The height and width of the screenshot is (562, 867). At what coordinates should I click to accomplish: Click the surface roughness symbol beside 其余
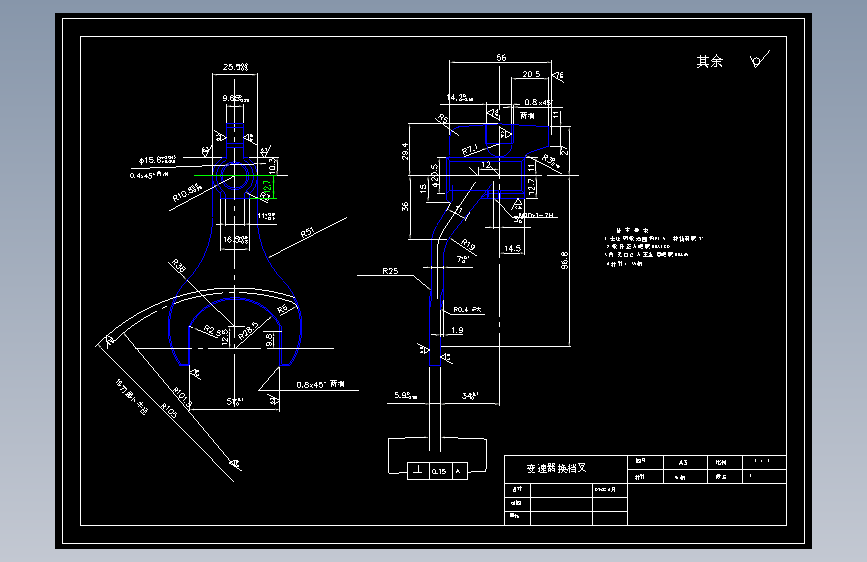(759, 60)
